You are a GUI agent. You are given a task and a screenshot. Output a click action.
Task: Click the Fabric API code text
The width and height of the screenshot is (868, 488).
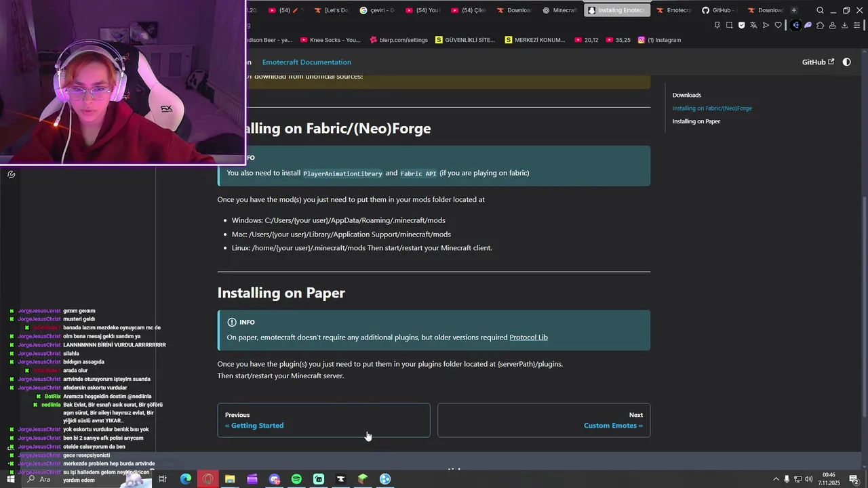click(x=418, y=174)
